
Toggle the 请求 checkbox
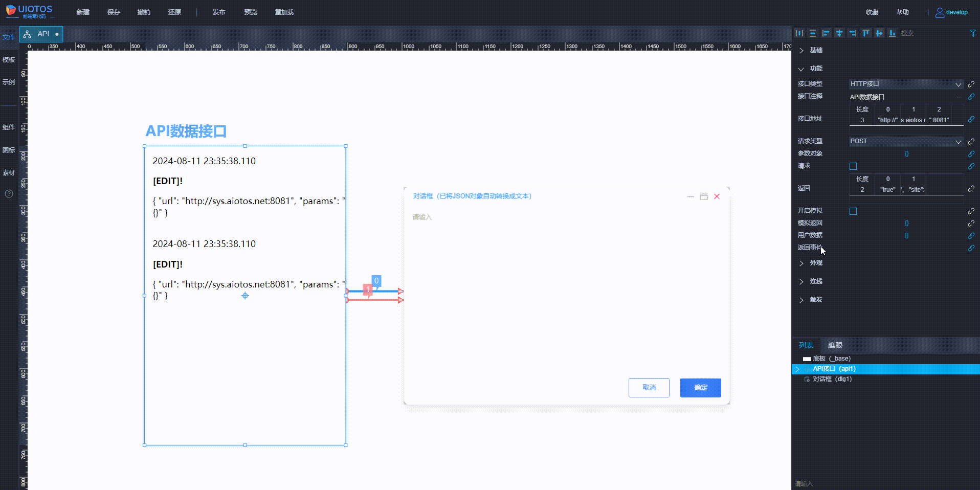click(x=853, y=166)
